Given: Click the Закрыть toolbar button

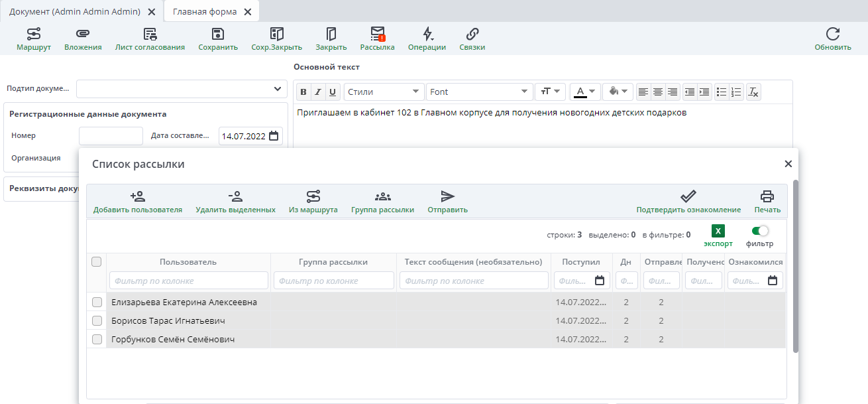Looking at the screenshot, I should [x=331, y=39].
